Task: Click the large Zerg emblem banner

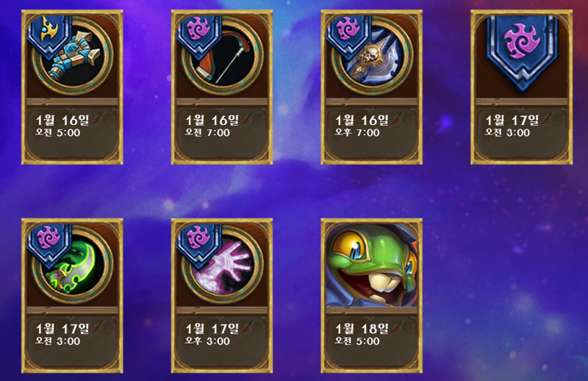Action: tap(522, 52)
